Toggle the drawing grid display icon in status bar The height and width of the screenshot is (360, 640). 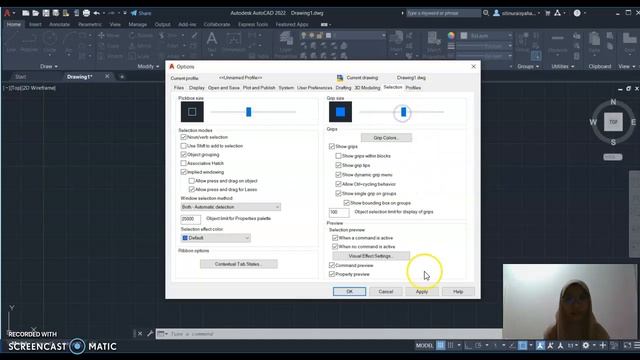pos(440,345)
